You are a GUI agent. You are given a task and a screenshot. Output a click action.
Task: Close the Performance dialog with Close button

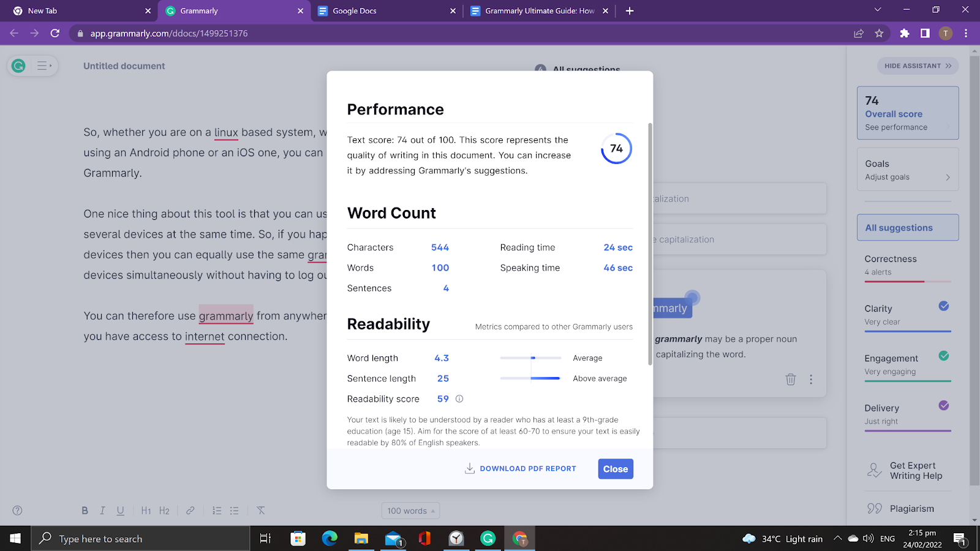pyautogui.click(x=616, y=469)
